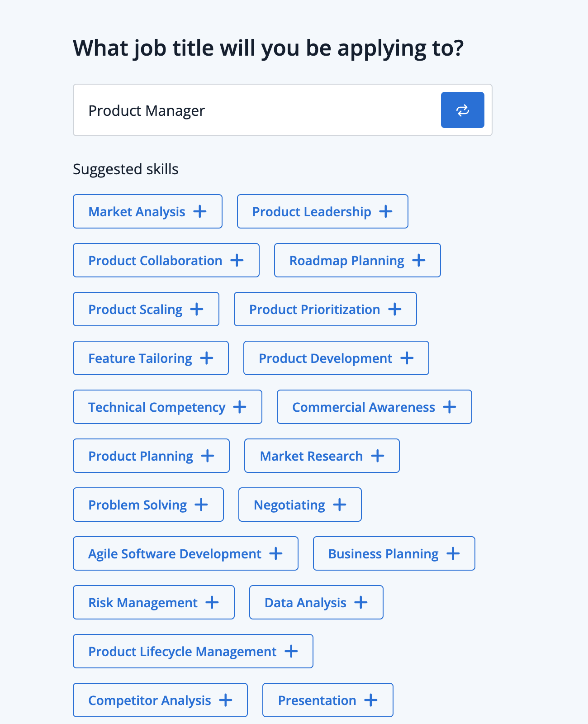Choose the Risk Management skill
Image resolution: width=588 pixels, height=724 pixels.
point(154,602)
